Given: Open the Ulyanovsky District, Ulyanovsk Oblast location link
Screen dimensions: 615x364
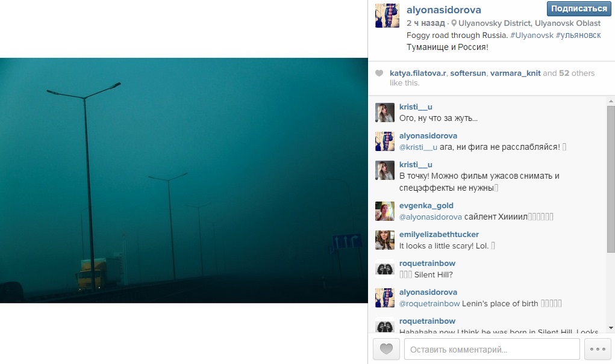Looking at the screenshot, I should [529, 23].
